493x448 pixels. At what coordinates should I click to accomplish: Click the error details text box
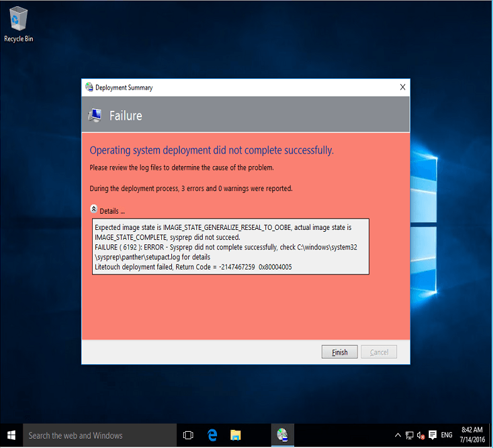coord(230,247)
